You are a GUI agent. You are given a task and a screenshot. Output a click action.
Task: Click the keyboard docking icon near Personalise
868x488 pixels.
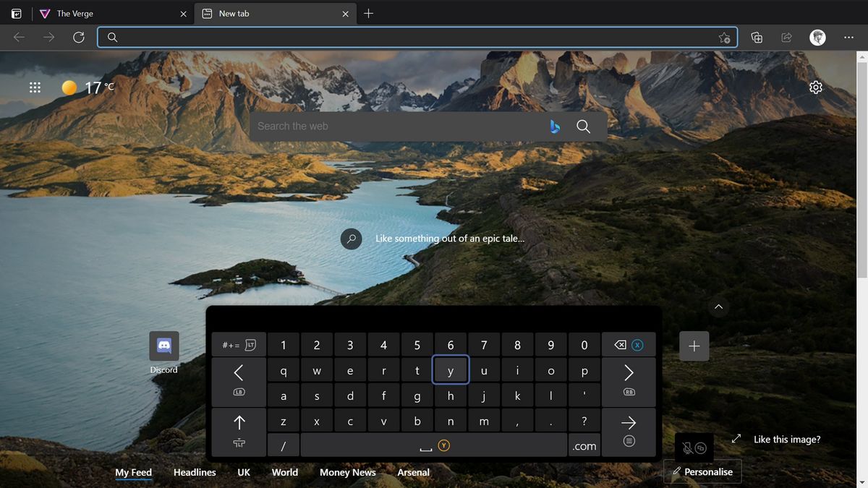click(699, 448)
